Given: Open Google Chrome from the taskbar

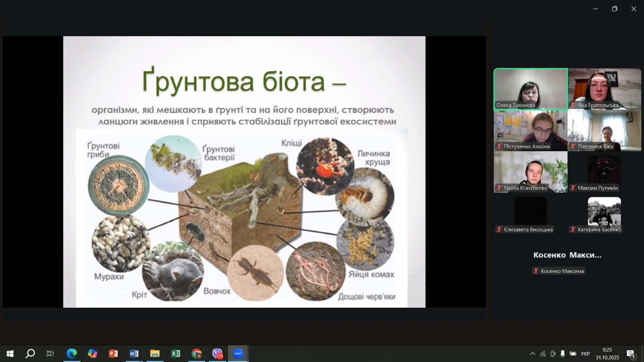Looking at the screenshot, I should pyautogui.click(x=196, y=354).
